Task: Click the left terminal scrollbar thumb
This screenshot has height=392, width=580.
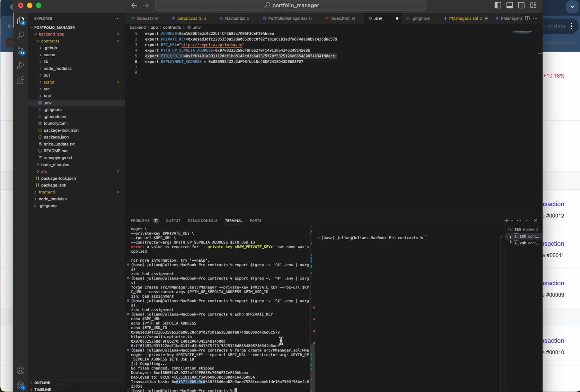Action: [x=313, y=367]
